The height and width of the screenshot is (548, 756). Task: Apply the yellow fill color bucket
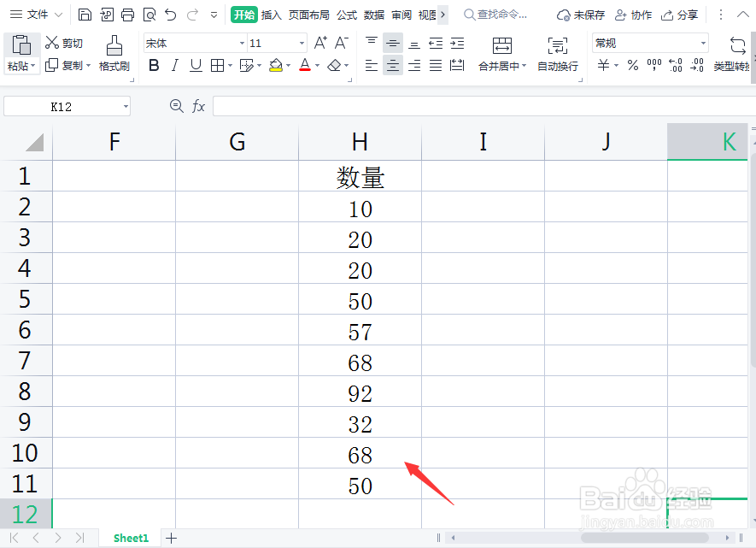276,65
